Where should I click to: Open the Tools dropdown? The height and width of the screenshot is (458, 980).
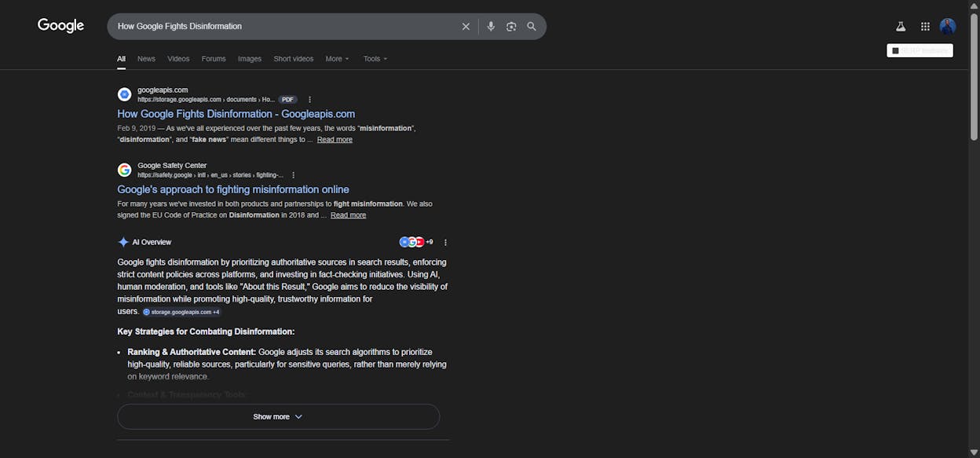(375, 59)
